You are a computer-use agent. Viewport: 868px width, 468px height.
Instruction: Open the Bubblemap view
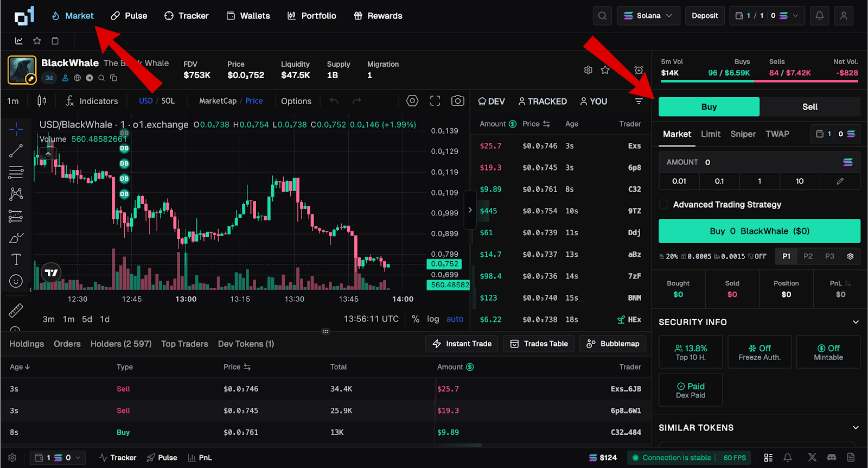coord(613,344)
